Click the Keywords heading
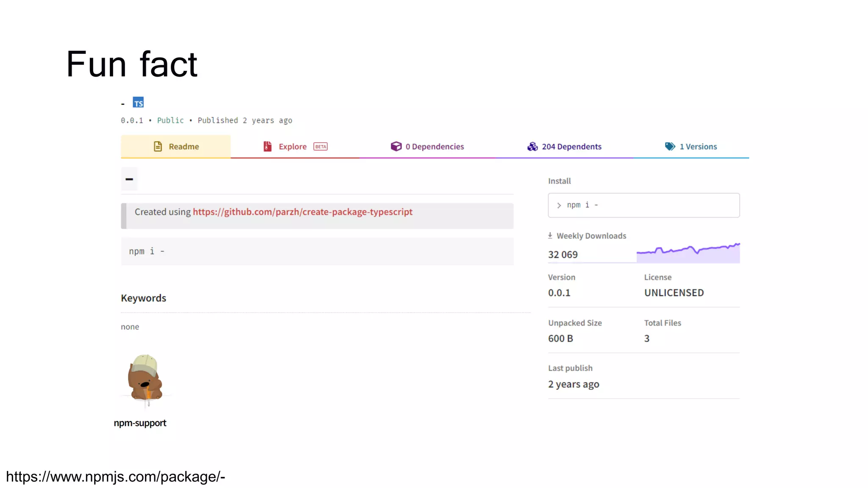Image resolution: width=868 pixels, height=488 pixels. [143, 298]
